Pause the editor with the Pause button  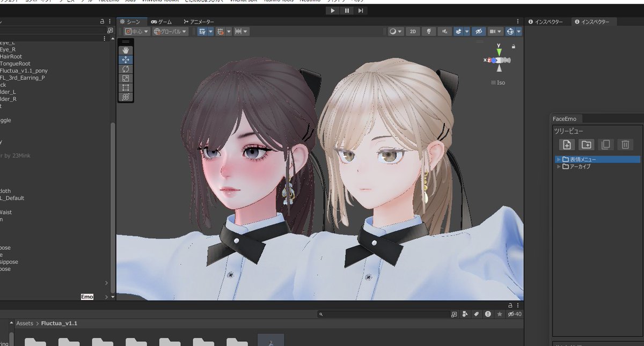(347, 10)
